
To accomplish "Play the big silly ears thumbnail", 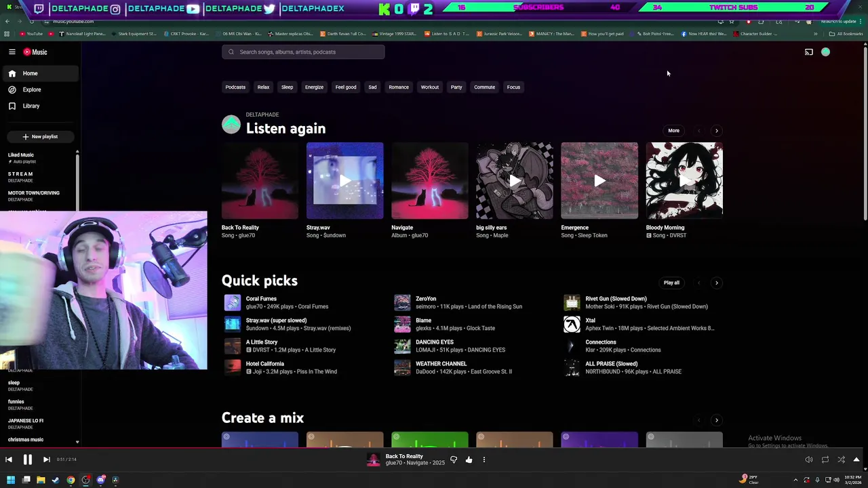I will 514,181.
